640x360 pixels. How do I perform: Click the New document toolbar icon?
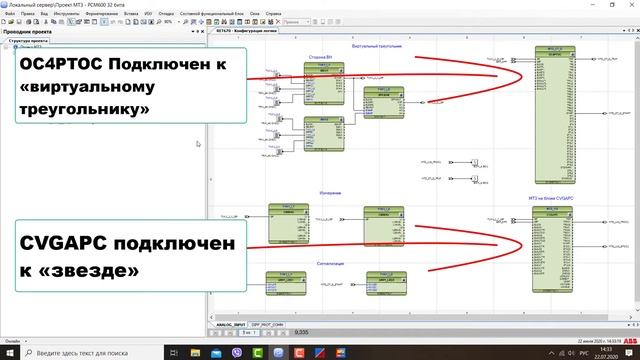point(4,22)
